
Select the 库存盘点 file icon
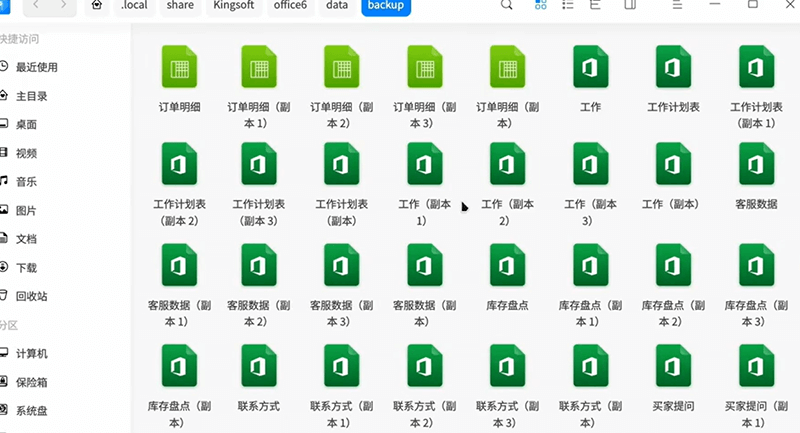(507, 265)
